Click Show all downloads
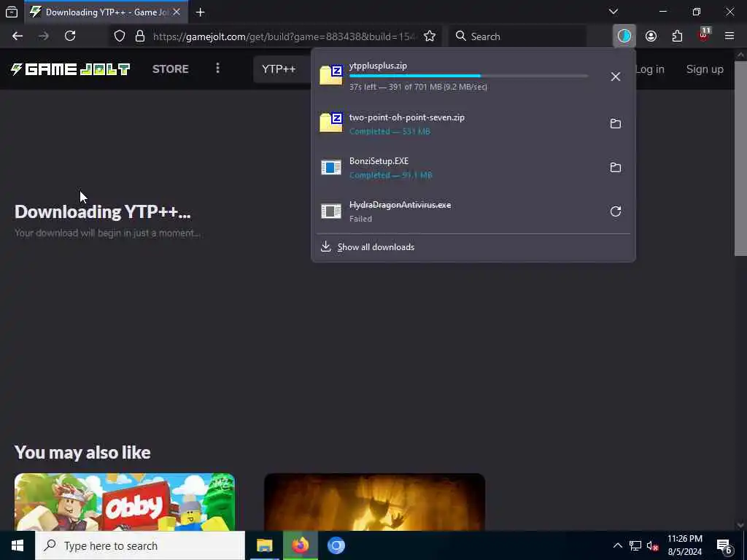This screenshot has width=747, height=560. point(376,247)
